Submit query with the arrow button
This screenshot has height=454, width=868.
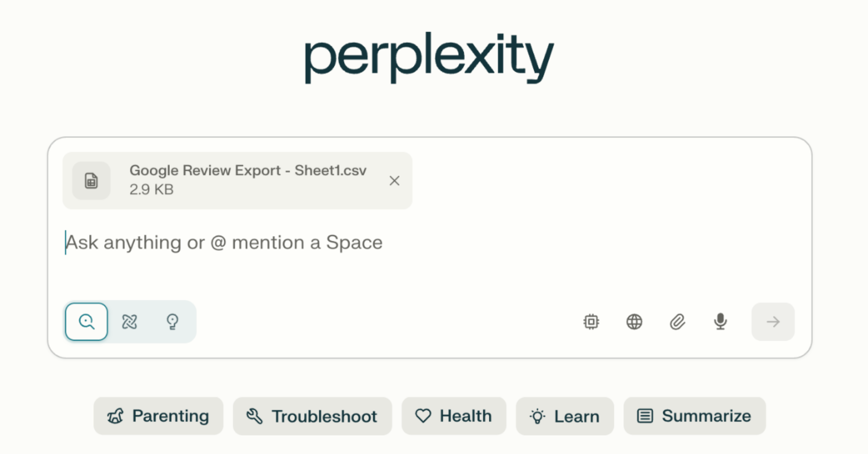[x=773, y=322]
